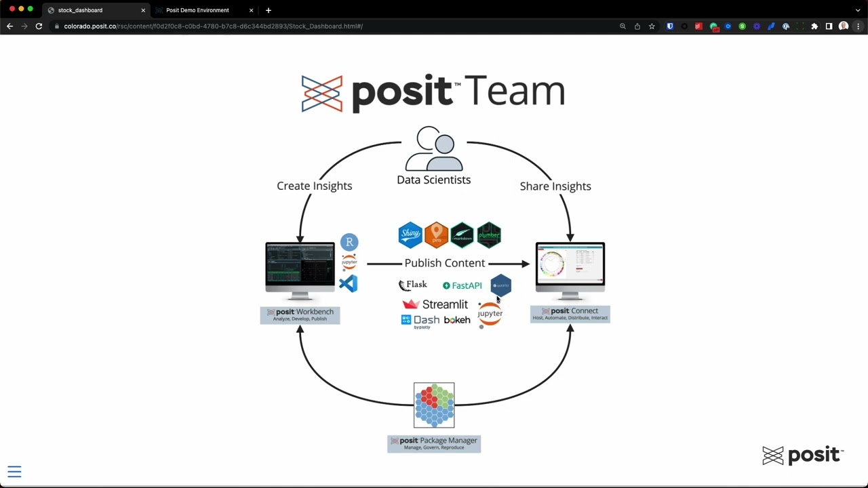Go back to the previous page
868x488 pixels.
[x=9, y=26]
